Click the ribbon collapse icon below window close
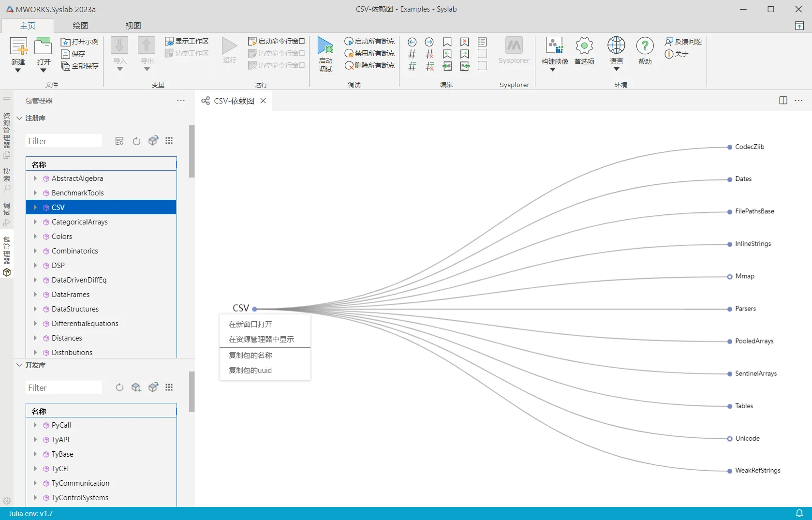This screenshot has width=812, height=520. (x=799, y=26)
